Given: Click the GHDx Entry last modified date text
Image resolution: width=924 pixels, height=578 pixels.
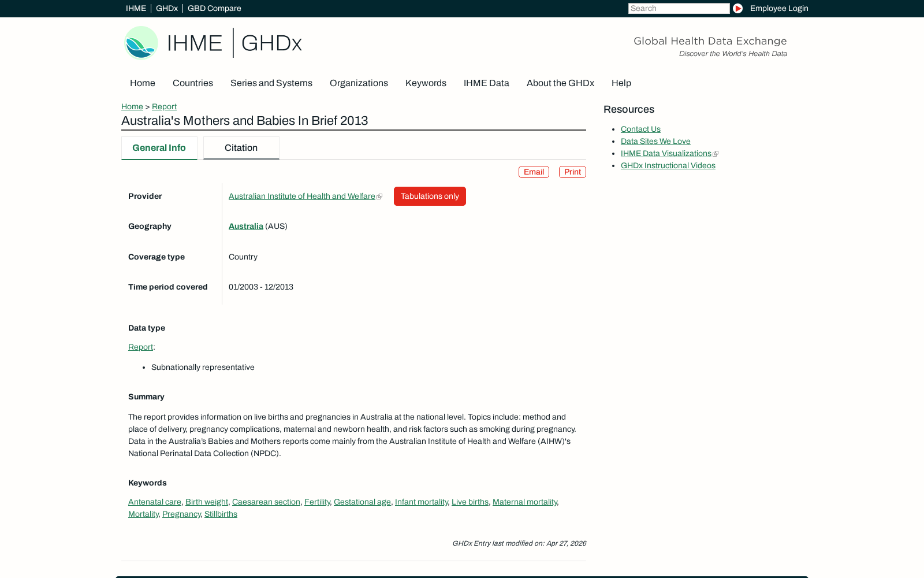Looking at the screenshot, I should pyautogui.click(x=519, y=543).
